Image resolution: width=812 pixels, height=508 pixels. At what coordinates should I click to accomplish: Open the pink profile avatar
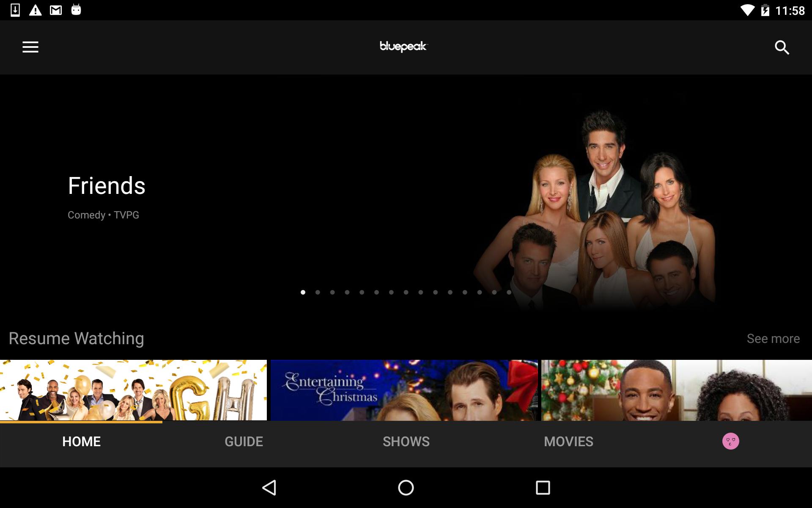730,441
